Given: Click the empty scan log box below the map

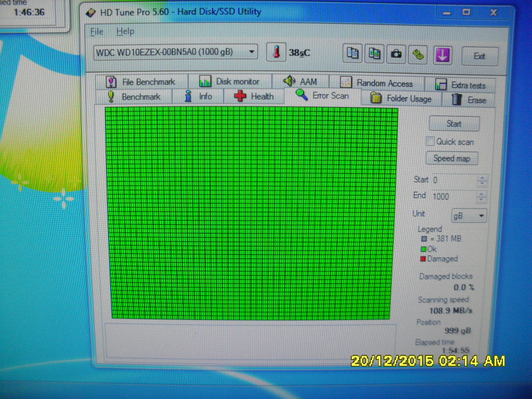Looking at the screenshot, I should click(251, 341).
